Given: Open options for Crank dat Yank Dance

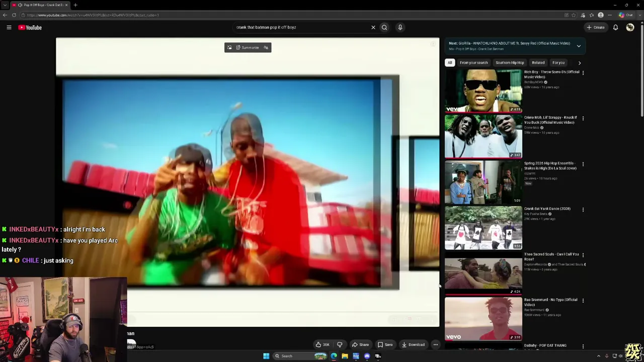Looking at the screenshot, I should click(x=583, y=209).
